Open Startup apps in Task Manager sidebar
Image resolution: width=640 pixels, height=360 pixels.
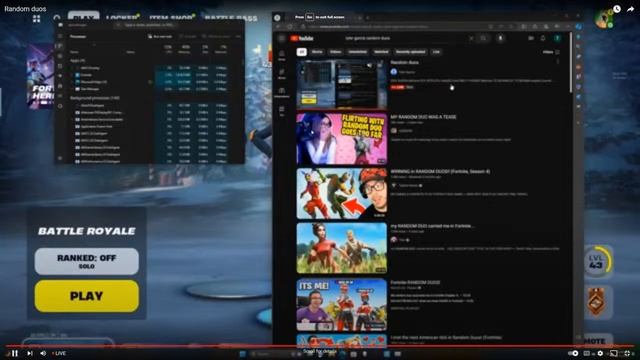60,76
